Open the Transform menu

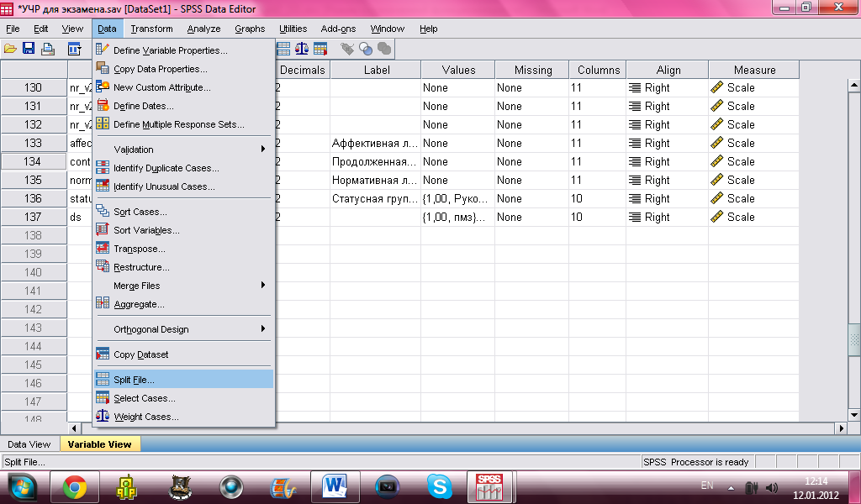coord(151,29)
